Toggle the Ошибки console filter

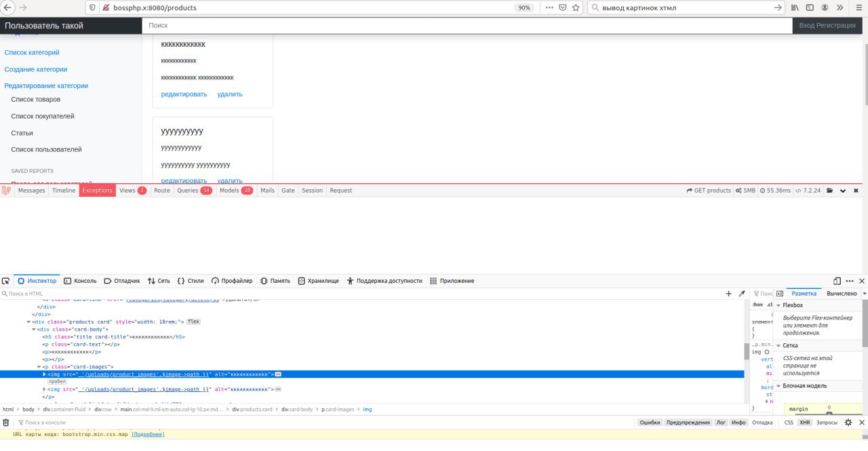point(650,422)
